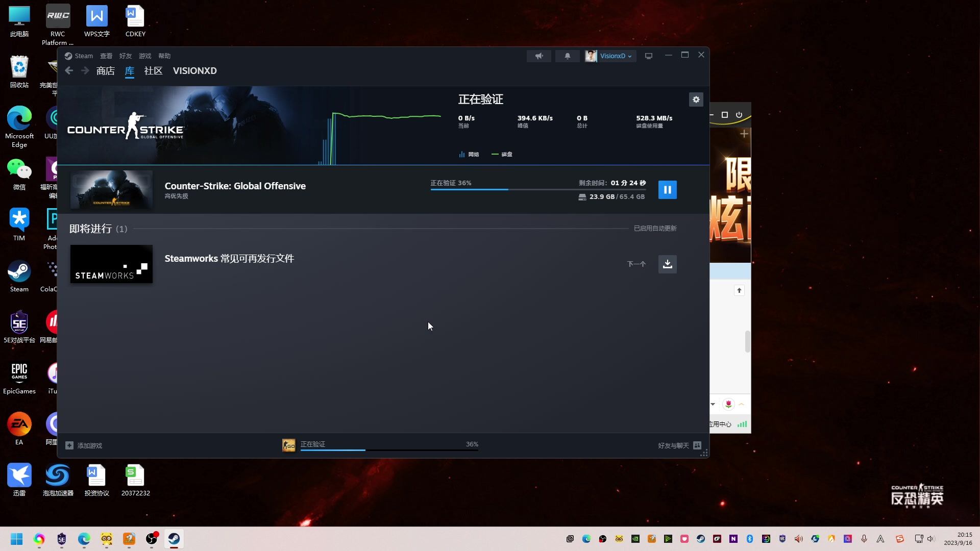The image size is (980, 551).
Task: Open the 社区 community tab
Action: click(153, 71)
